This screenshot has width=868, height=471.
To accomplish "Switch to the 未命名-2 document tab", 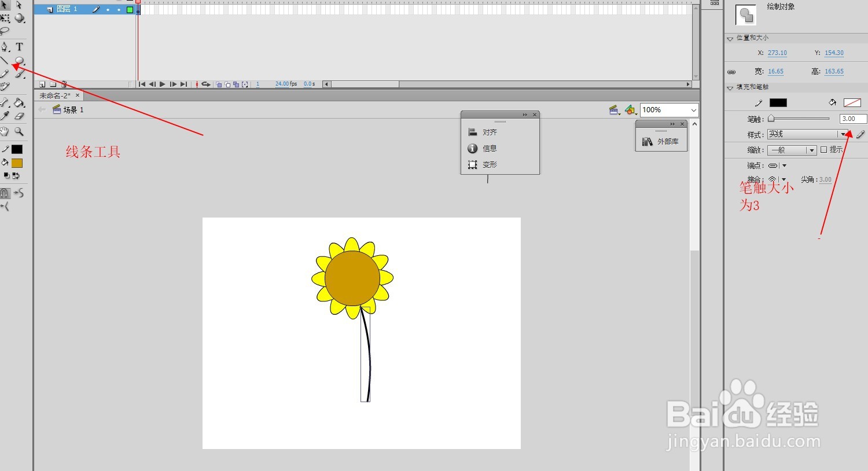I will pos(56,95).
